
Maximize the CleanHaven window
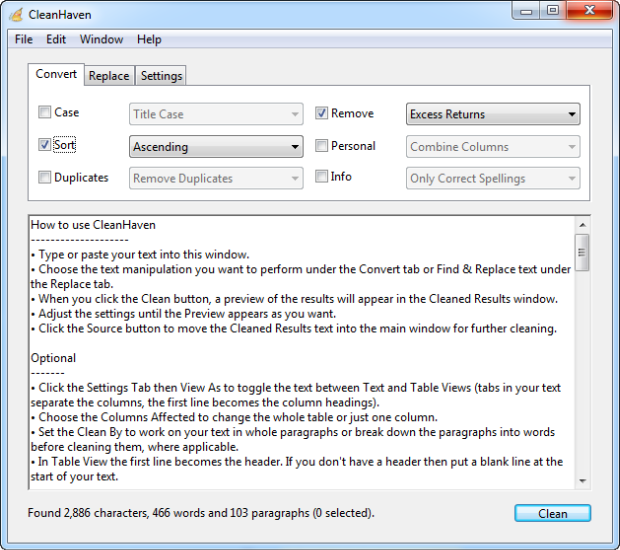coord(553,11)
